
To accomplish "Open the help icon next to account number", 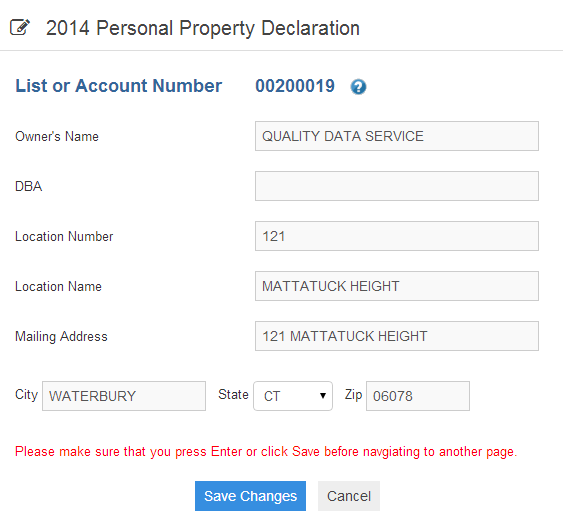I will tap(358, 87).
